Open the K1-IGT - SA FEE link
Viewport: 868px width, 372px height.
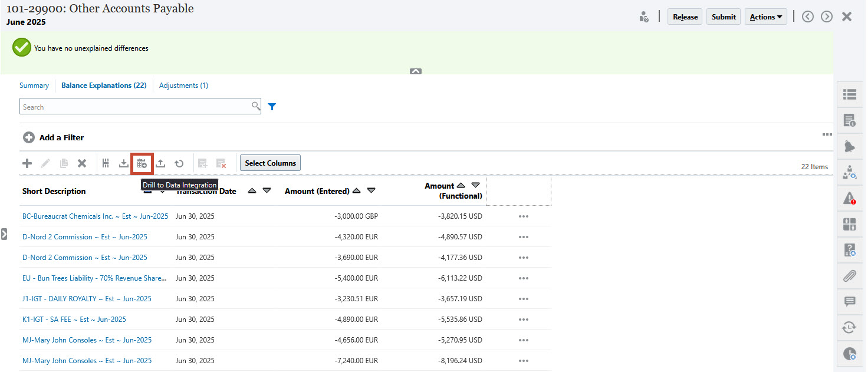74,320
